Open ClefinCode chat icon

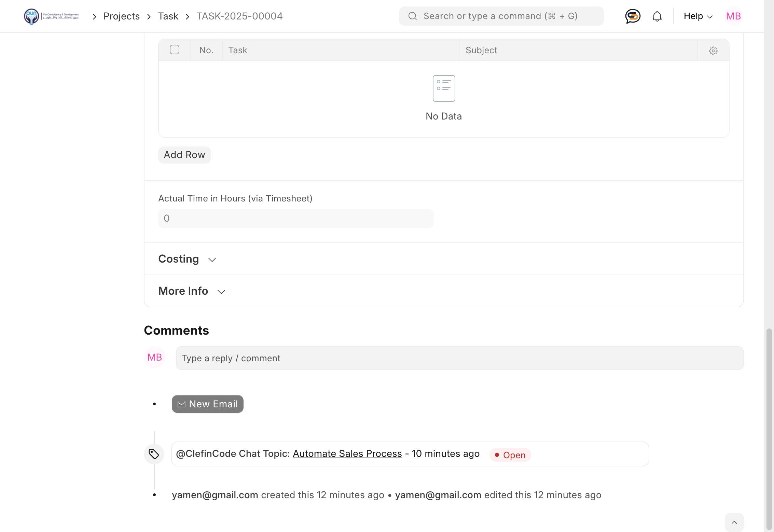[x=632, y=16]
